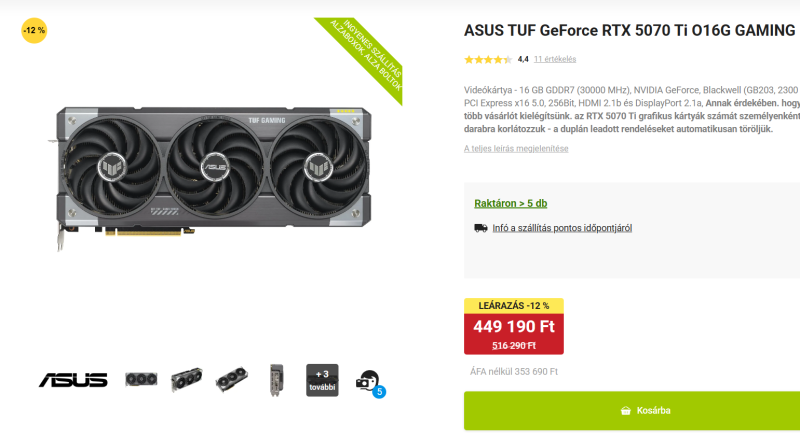Select the first front-view GPU thumbnail
The height and width of the screenshot is (437, 800).
point(141,380)
